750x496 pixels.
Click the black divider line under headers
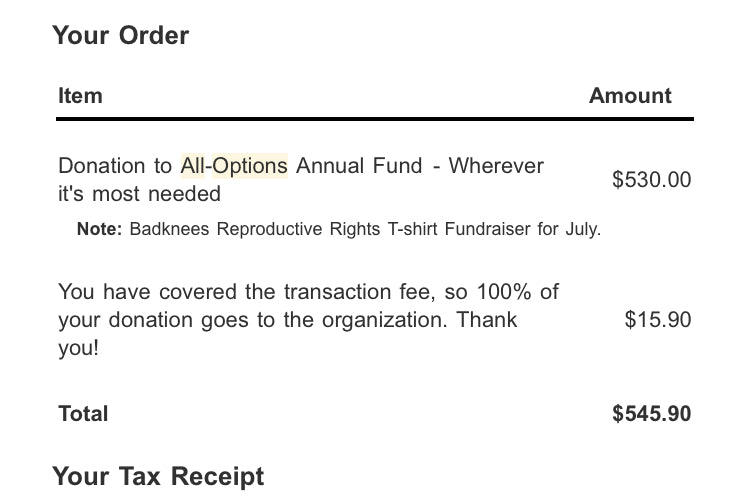375,119
